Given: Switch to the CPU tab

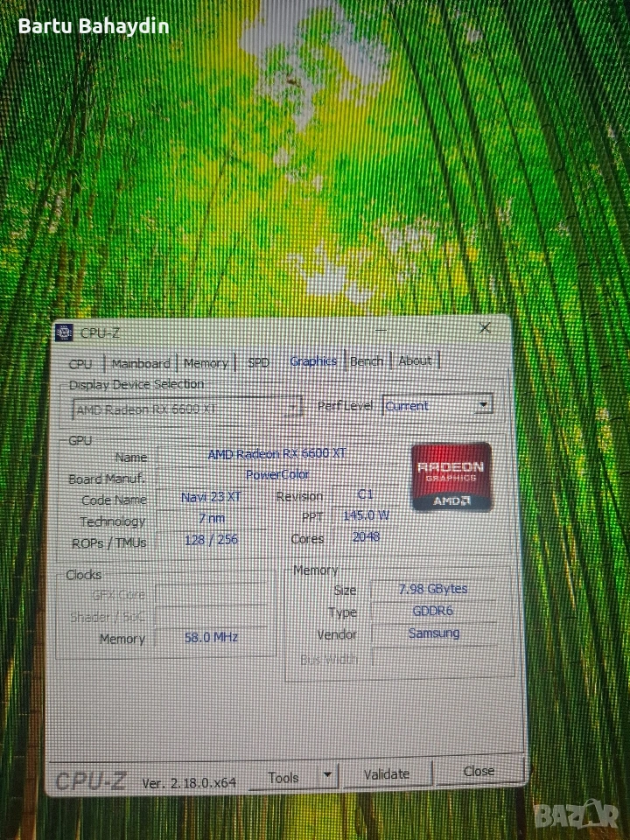Looking at the screenshot, I should [80, 363].
